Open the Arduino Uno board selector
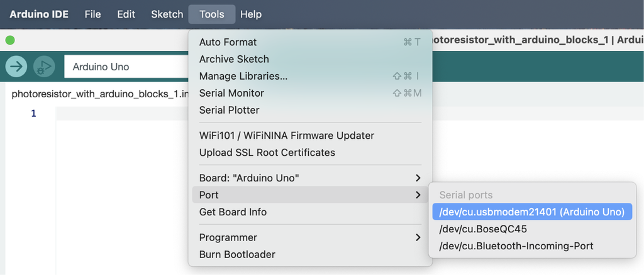This screenshot has width=644, height=275. 126,66
